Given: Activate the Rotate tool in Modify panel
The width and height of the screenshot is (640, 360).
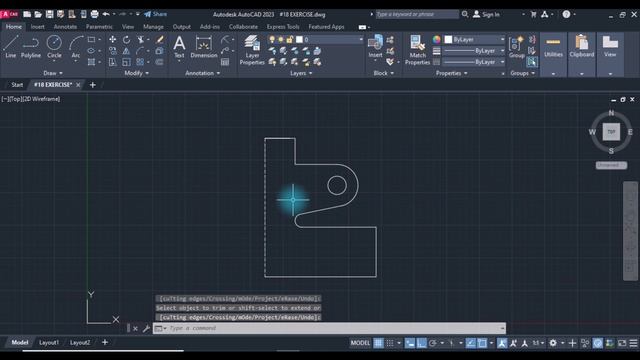Looking at the screenshot, I should (127, 40).
